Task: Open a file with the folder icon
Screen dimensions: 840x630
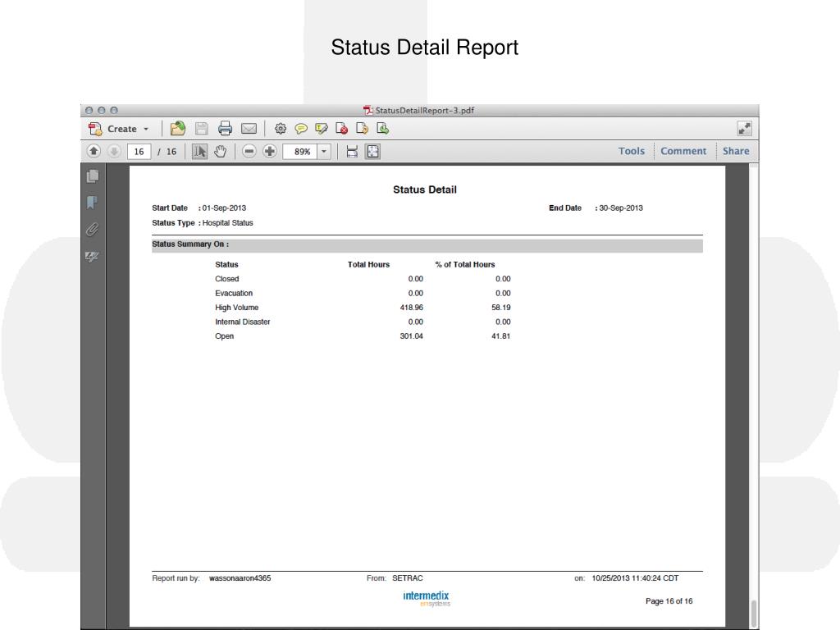Action: 177,129
